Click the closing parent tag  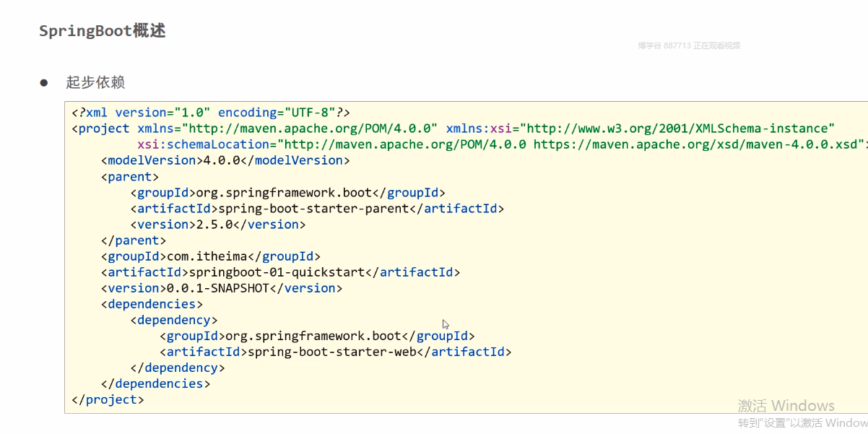tap(134, 240)
